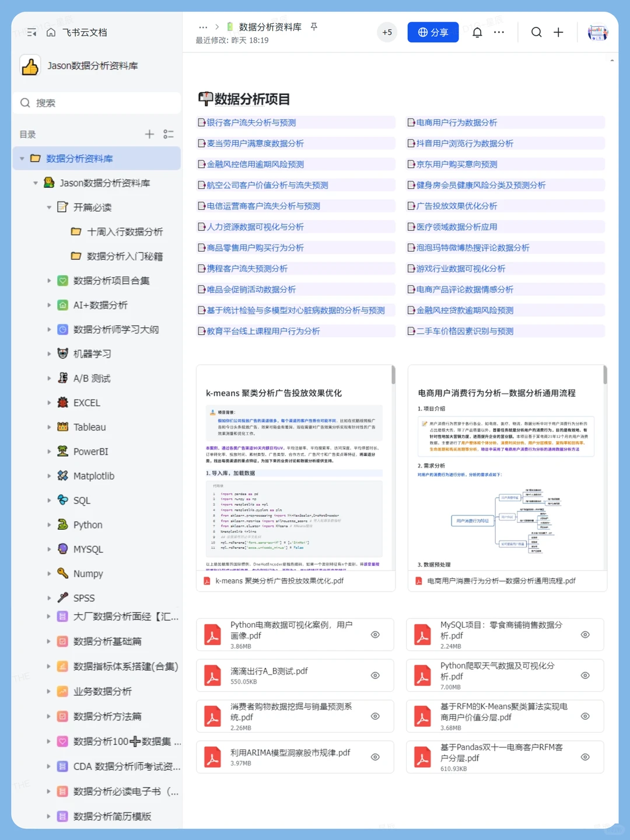Click the PDF icon for 利用ARIMA模型洞察股市规律.pdf
The height and width of the screenshot is (840, 630).
coord(212,757)
